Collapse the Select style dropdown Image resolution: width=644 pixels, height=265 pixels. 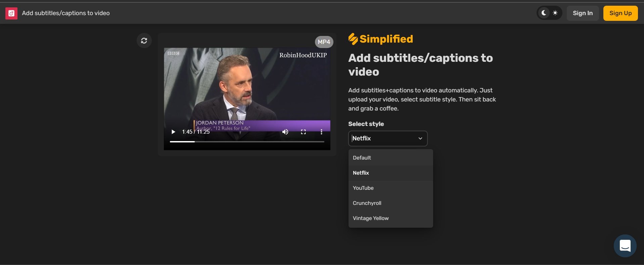(x=420, y=138)
